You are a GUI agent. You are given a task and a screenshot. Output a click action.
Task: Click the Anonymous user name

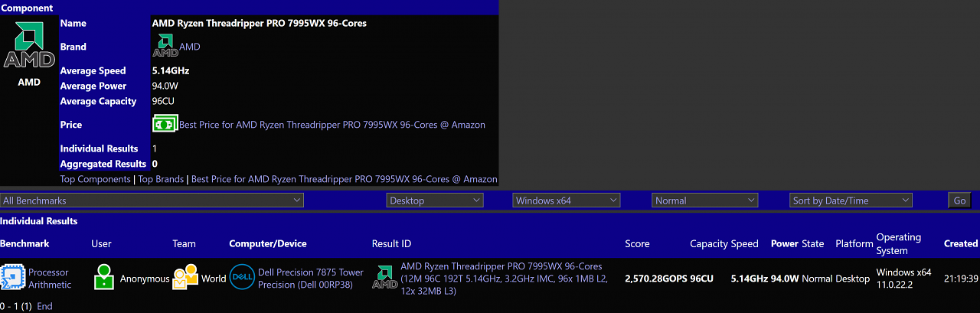click(x=145, y=279)
